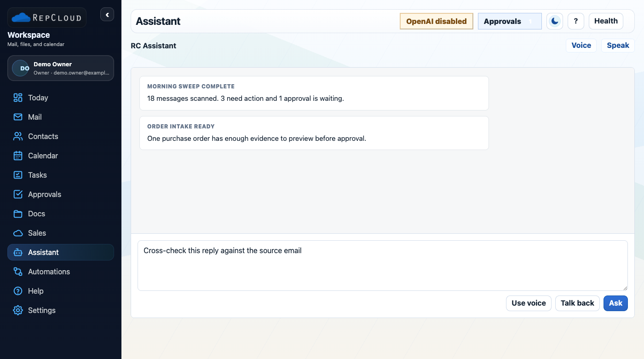Click the Order Intake Ready card
644x359 pixels.
click(x=314, y=133)
